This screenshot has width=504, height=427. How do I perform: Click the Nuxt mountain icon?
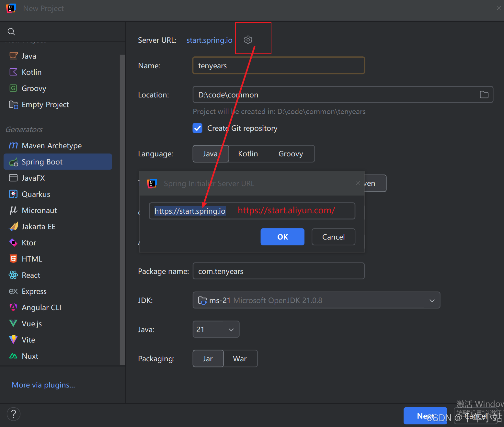13,356
